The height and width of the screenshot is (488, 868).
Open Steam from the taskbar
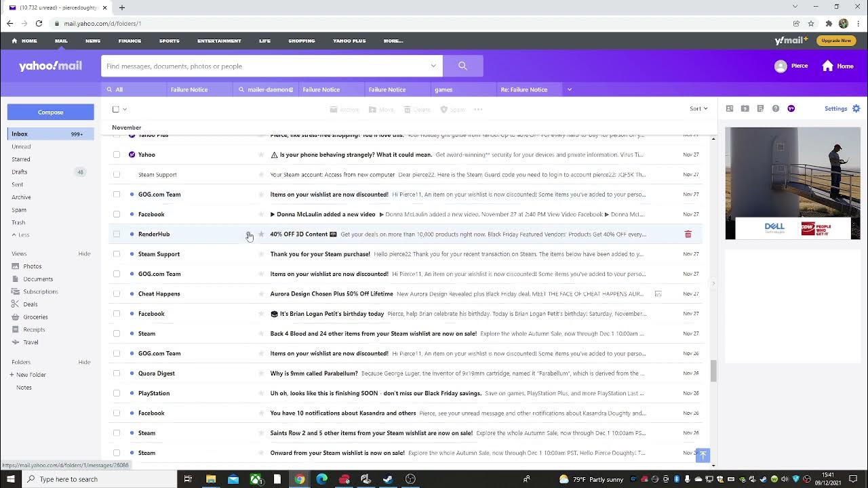coord(388,479)
